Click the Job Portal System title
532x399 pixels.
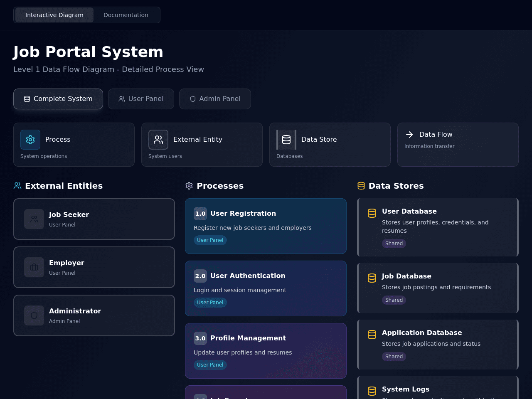[88, 52]
